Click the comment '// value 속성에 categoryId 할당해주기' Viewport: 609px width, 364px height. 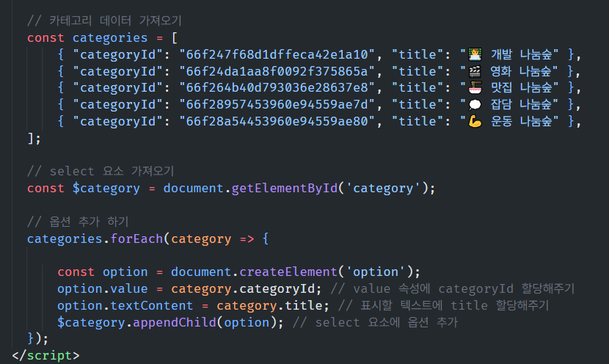[x=452, y=288]
